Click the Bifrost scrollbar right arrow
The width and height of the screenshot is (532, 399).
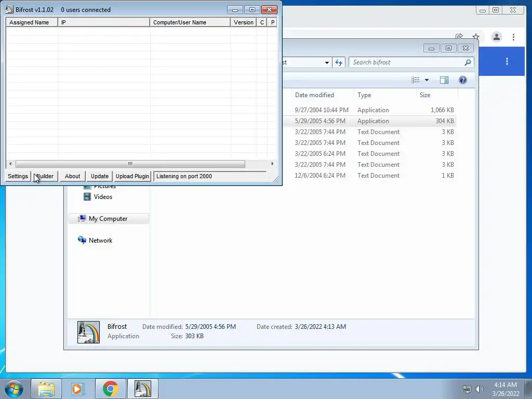272,164
